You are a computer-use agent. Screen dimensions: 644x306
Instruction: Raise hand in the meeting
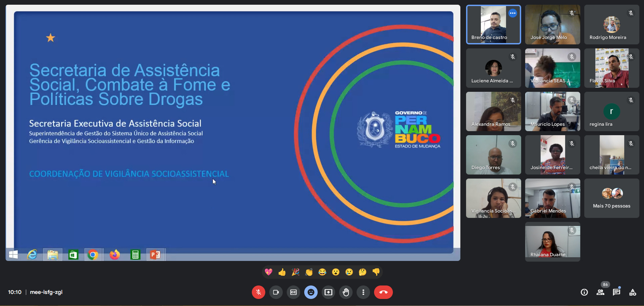346,292
